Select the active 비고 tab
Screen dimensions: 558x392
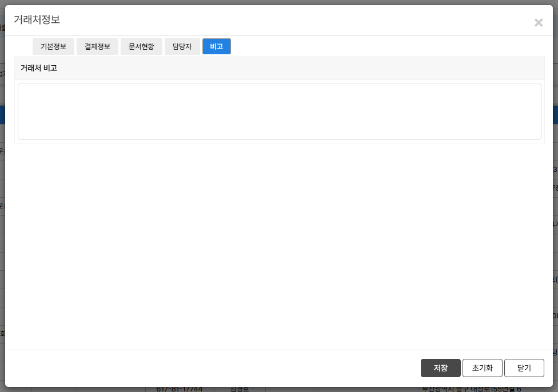pyautogui.click(x=217, y=47)
